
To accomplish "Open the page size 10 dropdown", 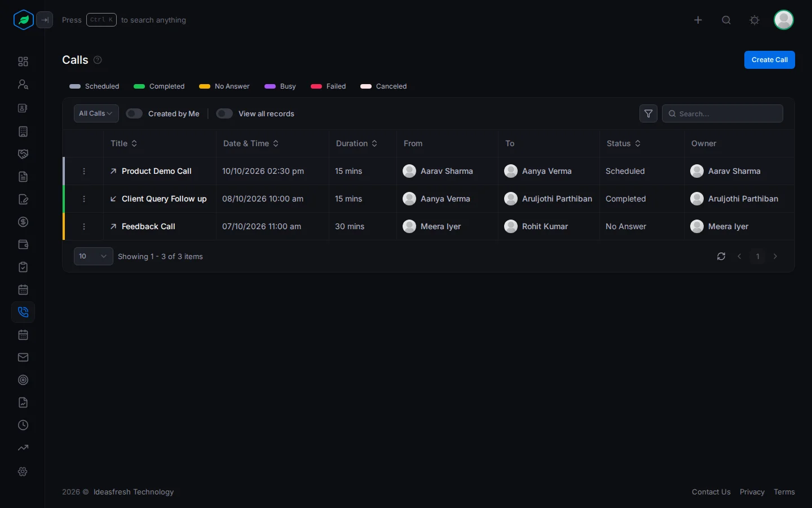I will [x=94, y=256].
